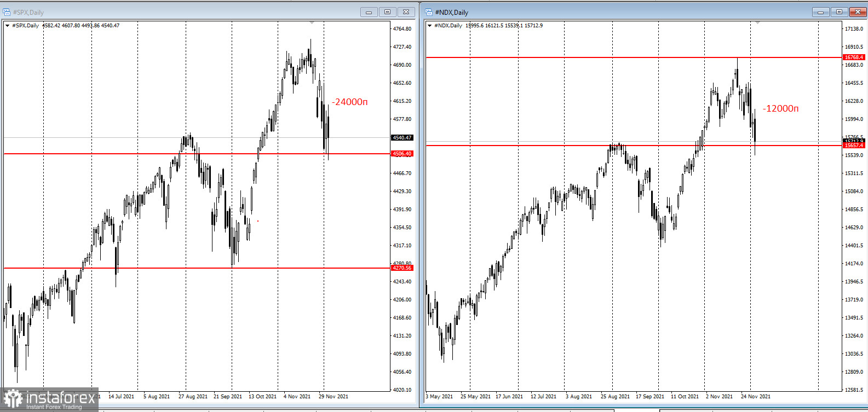
Task: Click the 4 Nov 2021 date label
Action: click(x=297, y=397)
